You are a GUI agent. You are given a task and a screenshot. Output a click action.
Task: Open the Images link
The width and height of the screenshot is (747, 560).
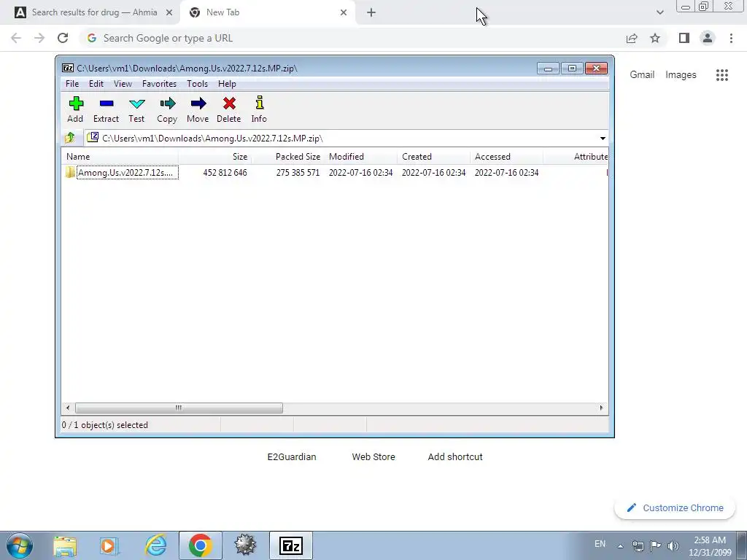681,75
